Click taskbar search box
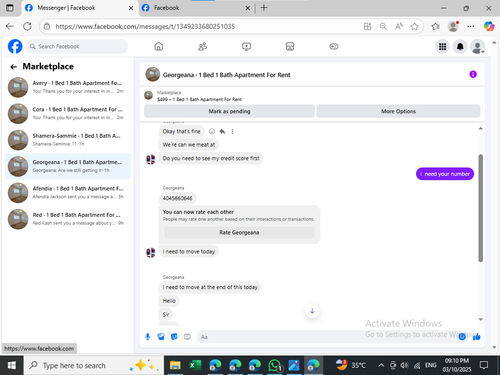 (94, 365)
